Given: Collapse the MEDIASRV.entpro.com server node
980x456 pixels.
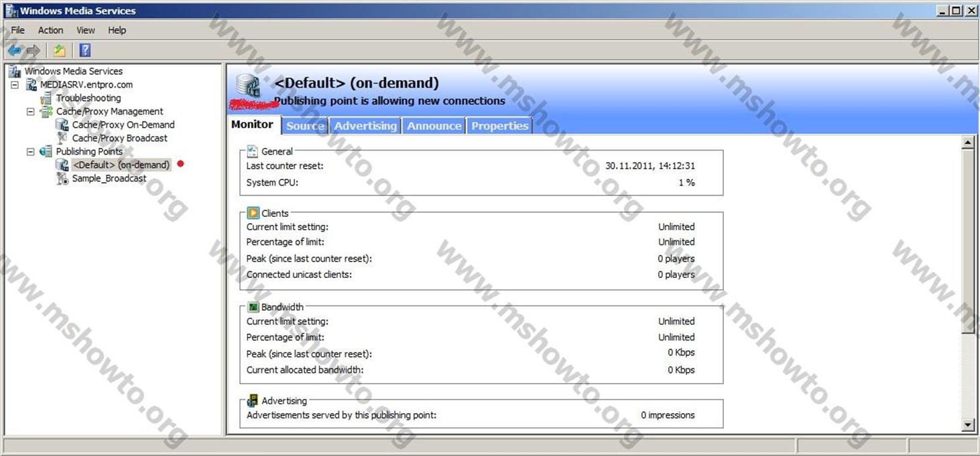Looking at the screenshot, I should pyautogui.click(x=14, y=84).
